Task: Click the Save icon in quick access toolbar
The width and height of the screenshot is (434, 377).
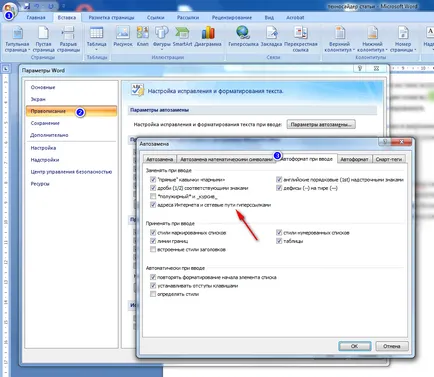Action: coord(27,6)
